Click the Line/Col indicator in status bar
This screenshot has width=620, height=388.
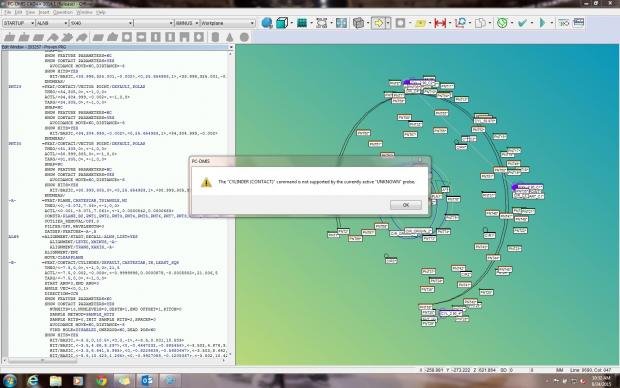coord(590,370)
